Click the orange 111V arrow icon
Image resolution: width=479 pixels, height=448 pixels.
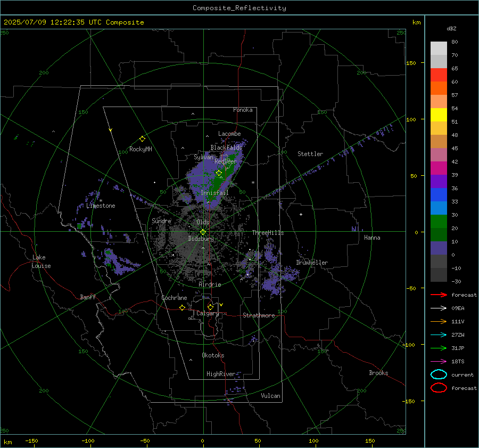(x=439, y=321)
